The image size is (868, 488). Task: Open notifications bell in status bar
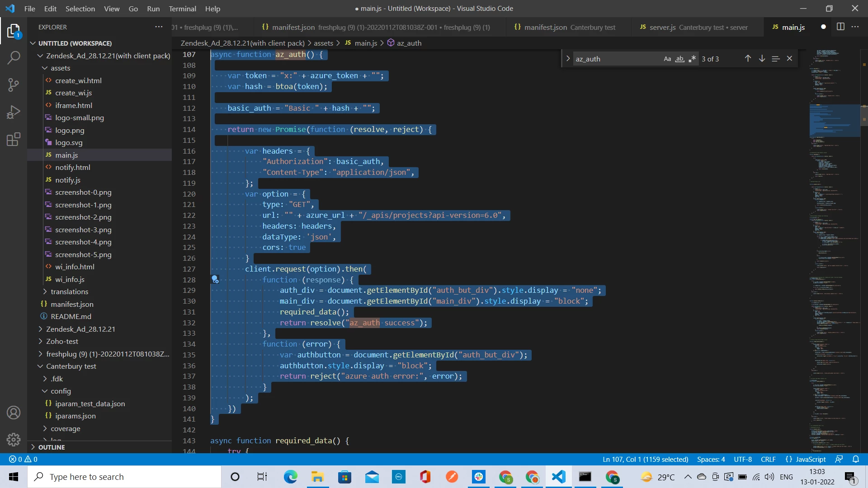pos(856,459)
